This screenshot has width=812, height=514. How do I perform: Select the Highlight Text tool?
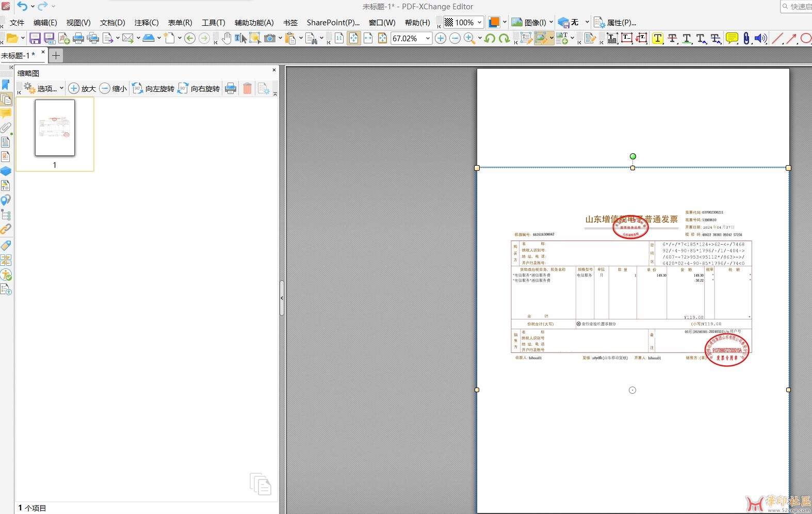(x=658, y=38)
